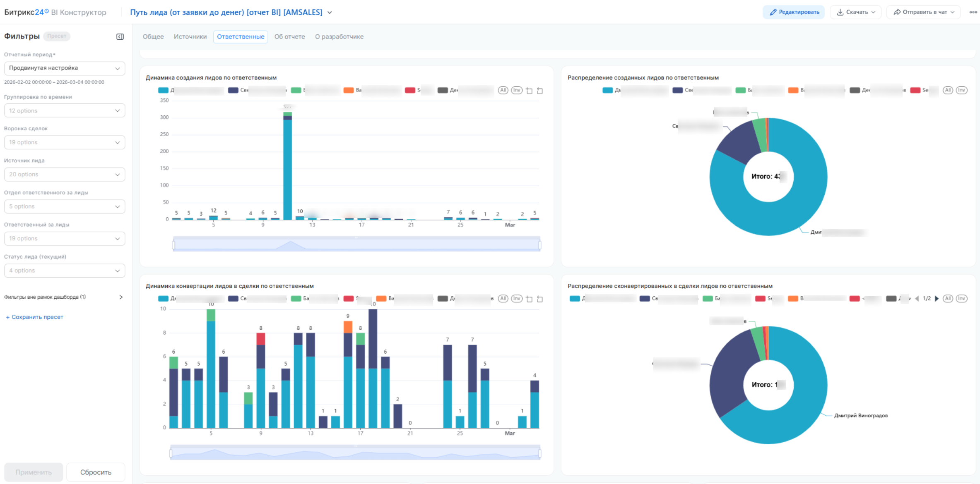Click the left handle of lead creation zoom slider

pos(173,245)
